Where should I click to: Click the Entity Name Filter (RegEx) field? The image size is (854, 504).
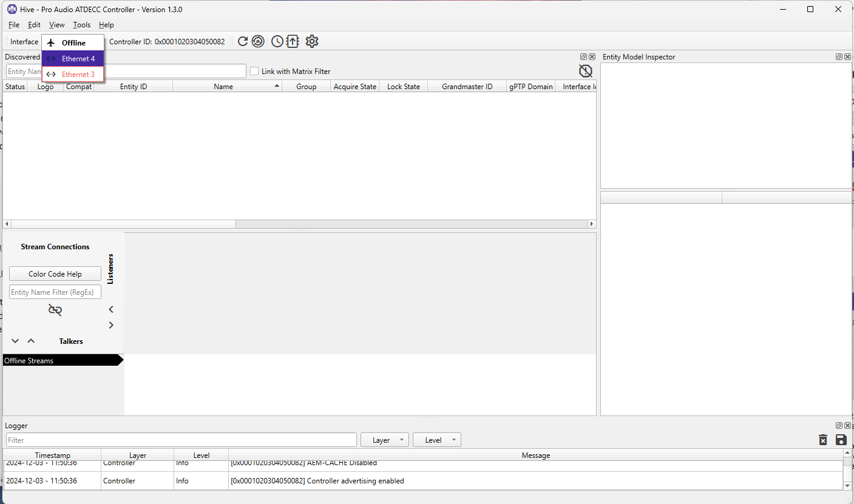tap(55, 292)
